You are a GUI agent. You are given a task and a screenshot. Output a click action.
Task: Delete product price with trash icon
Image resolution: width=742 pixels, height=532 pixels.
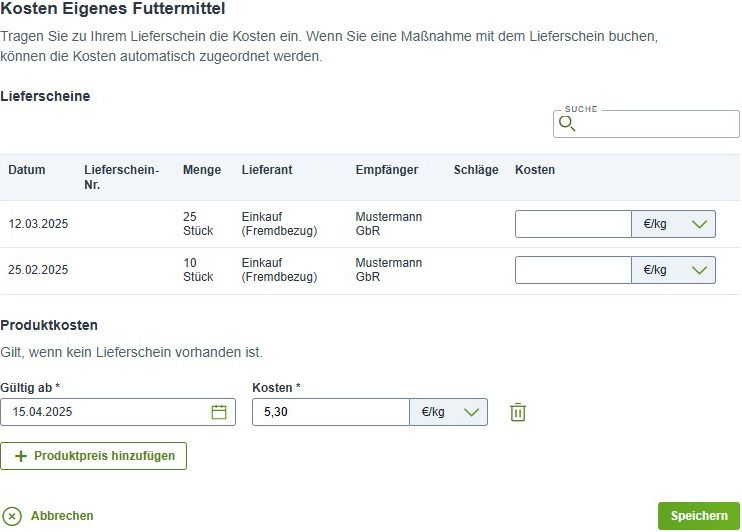tap(518, 412)
